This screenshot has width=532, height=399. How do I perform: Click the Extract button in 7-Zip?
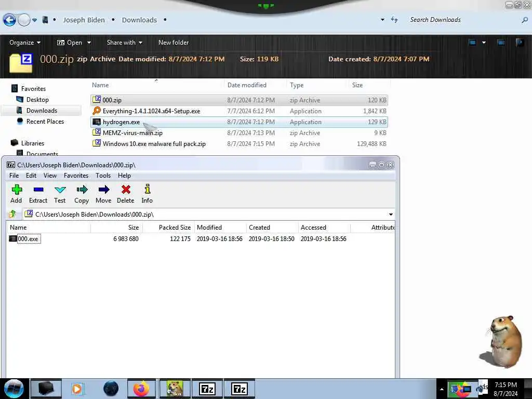[38, 194]
